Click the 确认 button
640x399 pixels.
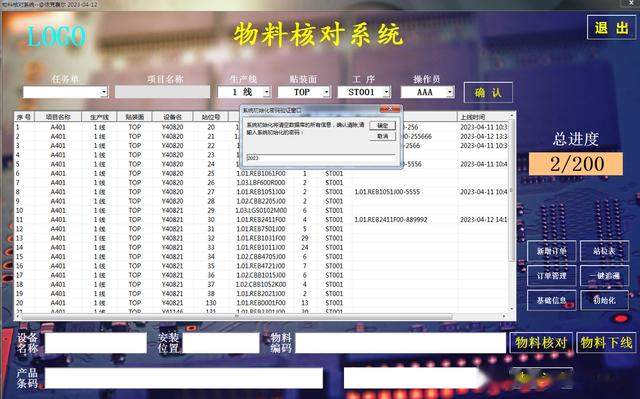[488, 93]
